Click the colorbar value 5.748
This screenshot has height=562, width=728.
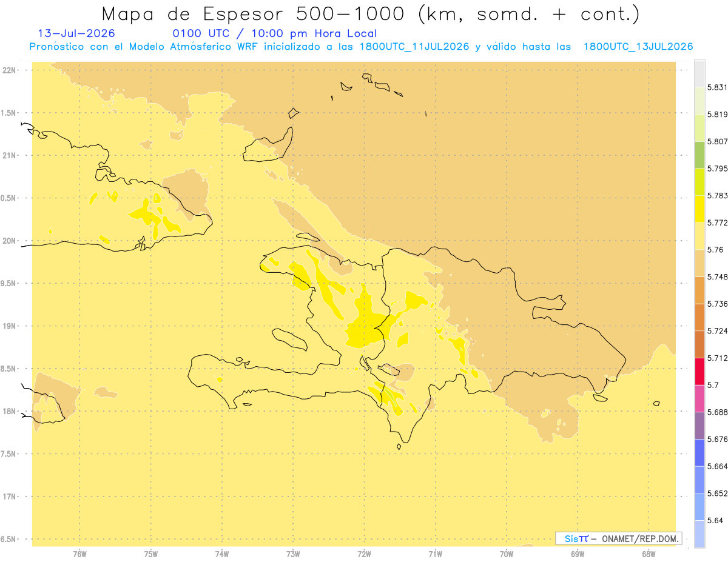coord(718,277)
